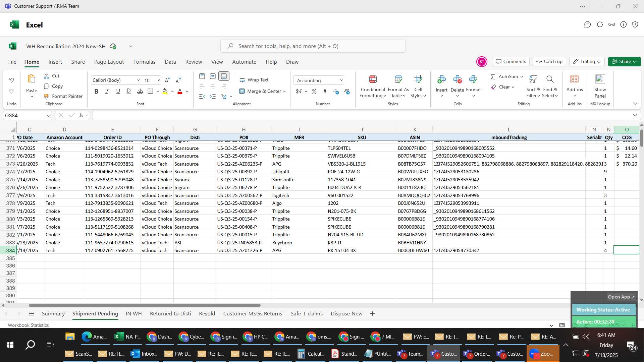Switch to the Safe-T claims sheet
644x362 pixels.
(x=307, y=314)
